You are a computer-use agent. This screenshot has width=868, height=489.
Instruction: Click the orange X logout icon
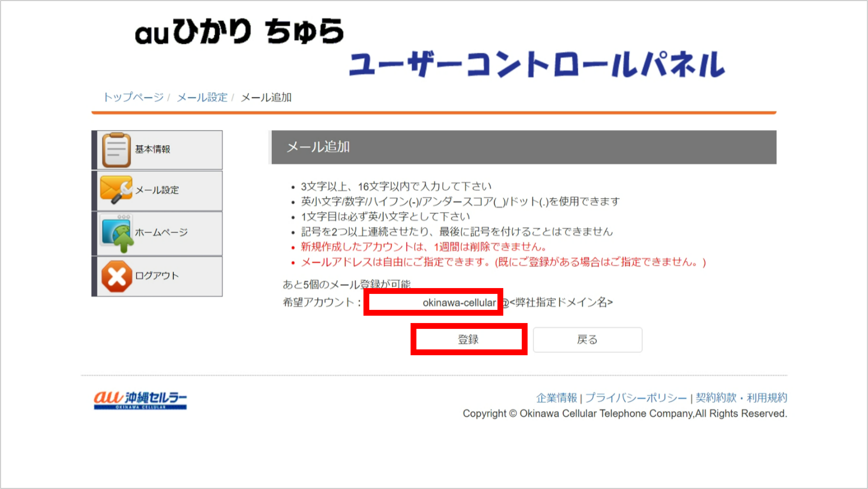[117, 276]
